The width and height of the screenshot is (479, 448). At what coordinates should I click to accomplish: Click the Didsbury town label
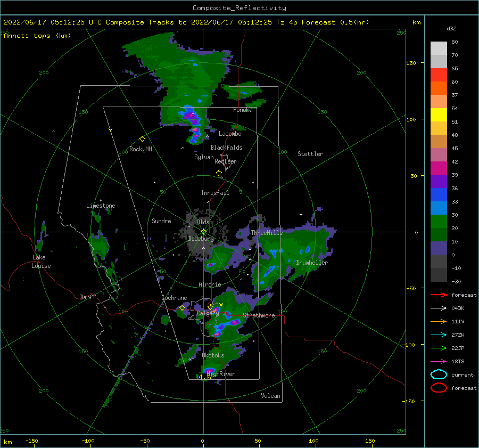tap(201, 239)
